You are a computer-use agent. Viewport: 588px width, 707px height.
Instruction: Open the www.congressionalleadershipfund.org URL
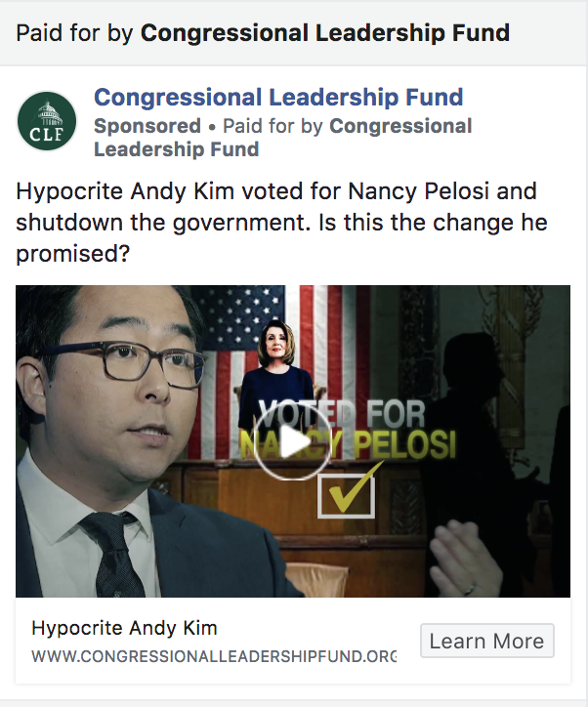click(x=214, y=655)
